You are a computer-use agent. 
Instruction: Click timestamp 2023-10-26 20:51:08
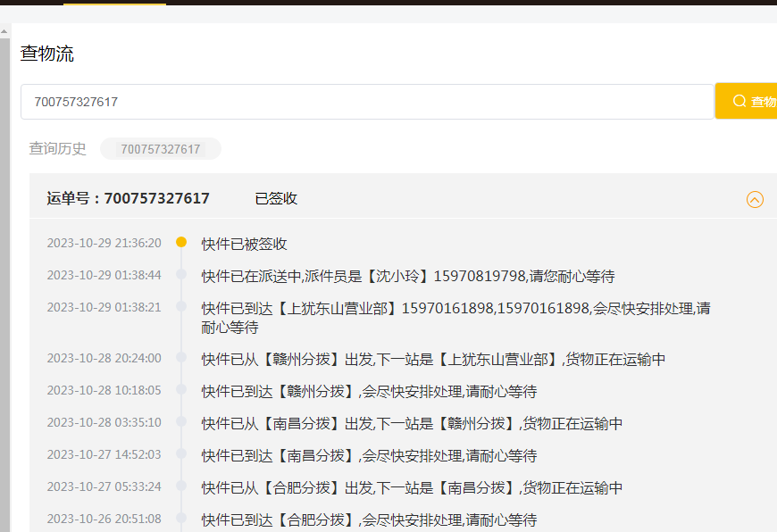tap(104, 520)
